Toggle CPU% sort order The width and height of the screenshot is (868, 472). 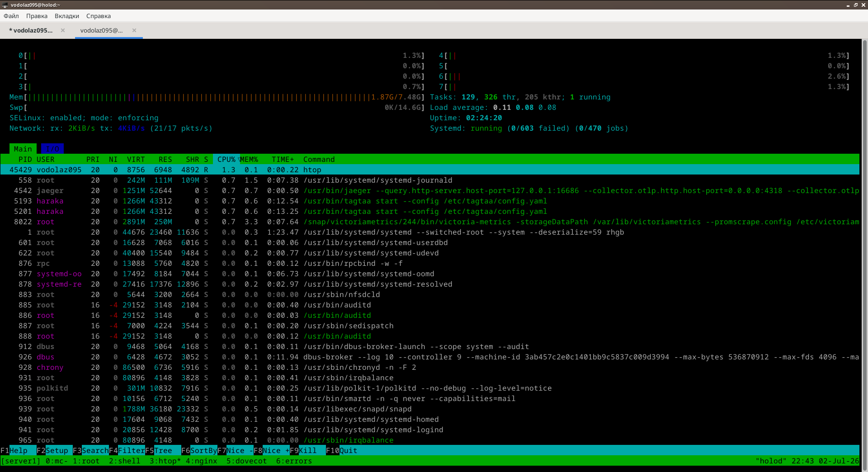click(226, 159)
